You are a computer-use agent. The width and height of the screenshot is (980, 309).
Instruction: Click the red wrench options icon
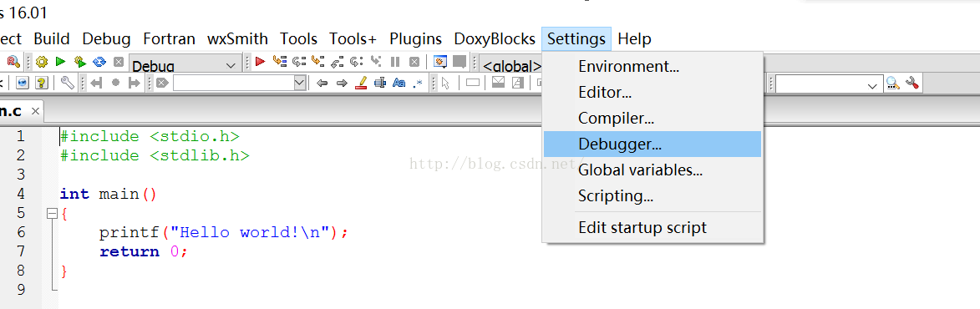point(911,83)
